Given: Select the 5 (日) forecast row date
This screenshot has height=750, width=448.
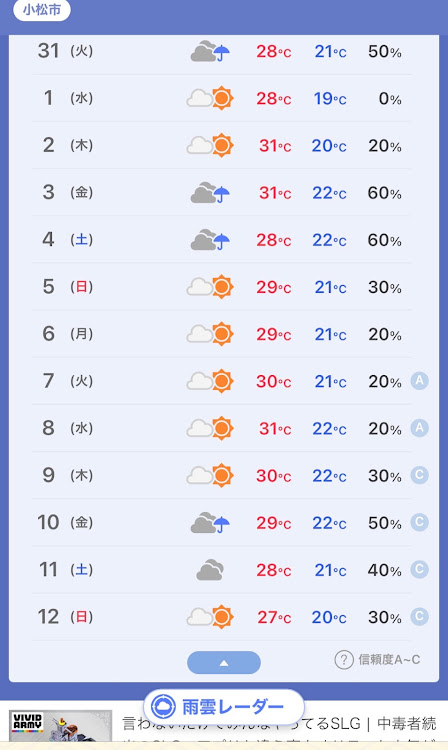Looking at the screenshot, I should coord(67,287).
